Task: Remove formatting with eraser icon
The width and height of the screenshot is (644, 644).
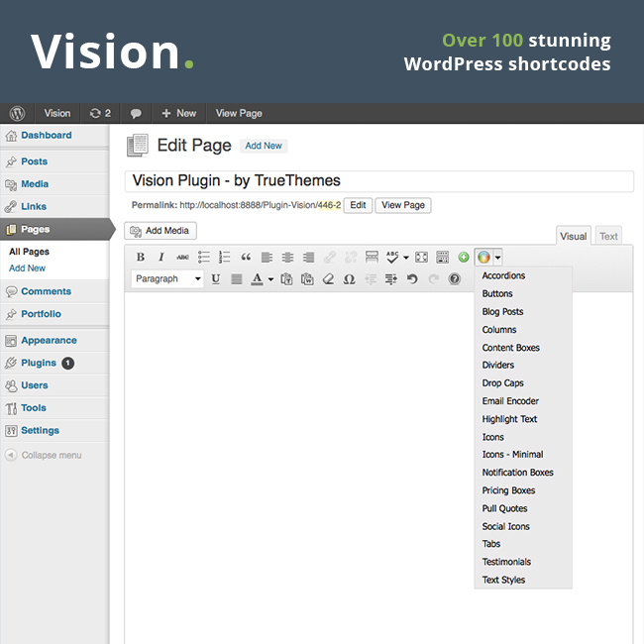Action: tap(328, 278)
